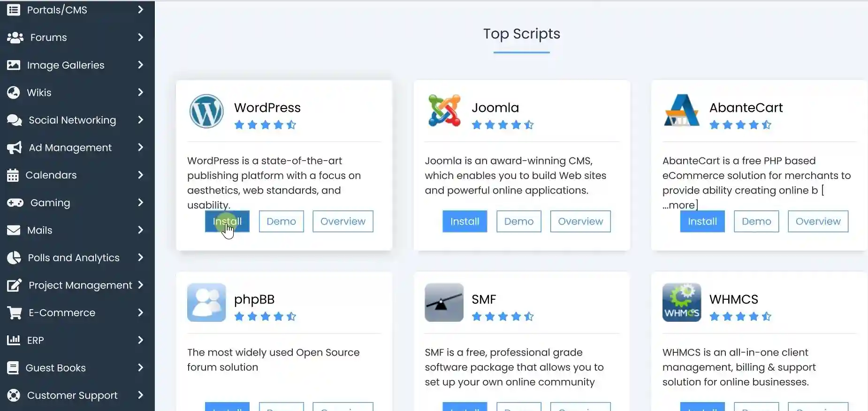Click the Forums people icon
The height and width of the screenshot is (411, 868).
point(15,38)
